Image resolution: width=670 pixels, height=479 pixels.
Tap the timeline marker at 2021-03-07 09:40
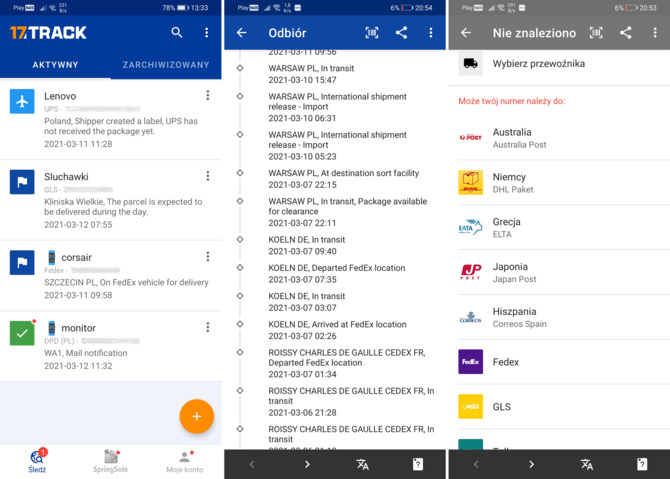point(240,239)
